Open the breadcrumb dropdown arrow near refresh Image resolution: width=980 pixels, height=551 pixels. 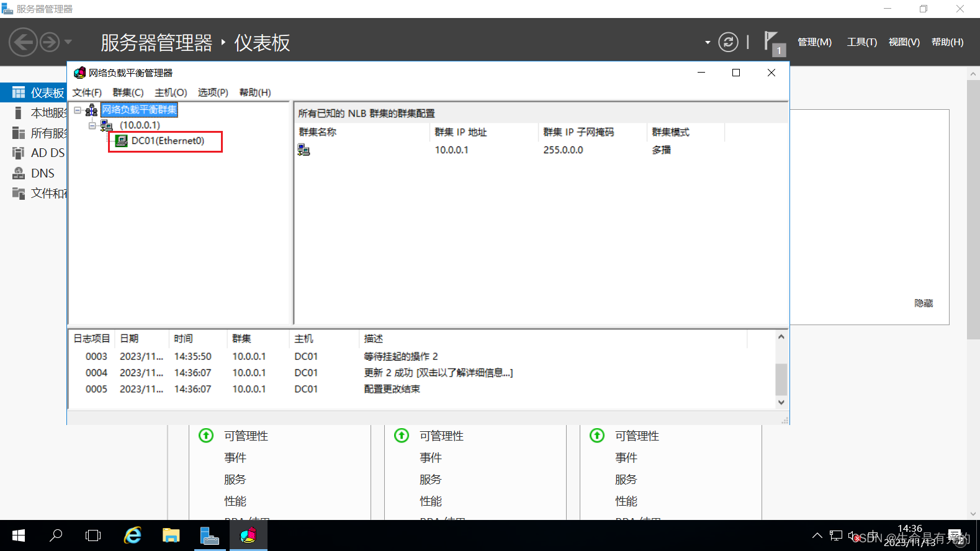click(x=708, y=42)
